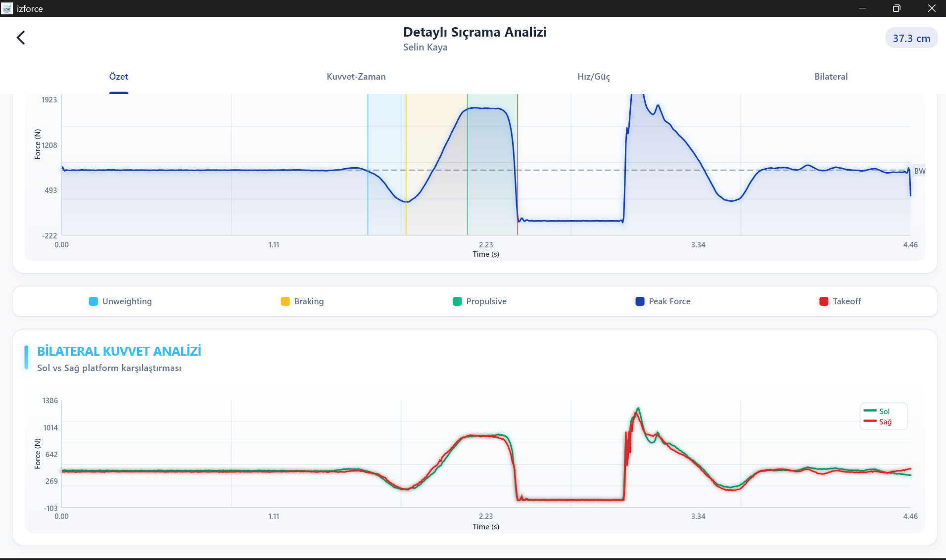Open the Hız/Güç tab
The height and width of the screenshot is (560, 946).
tap(594, 77)
